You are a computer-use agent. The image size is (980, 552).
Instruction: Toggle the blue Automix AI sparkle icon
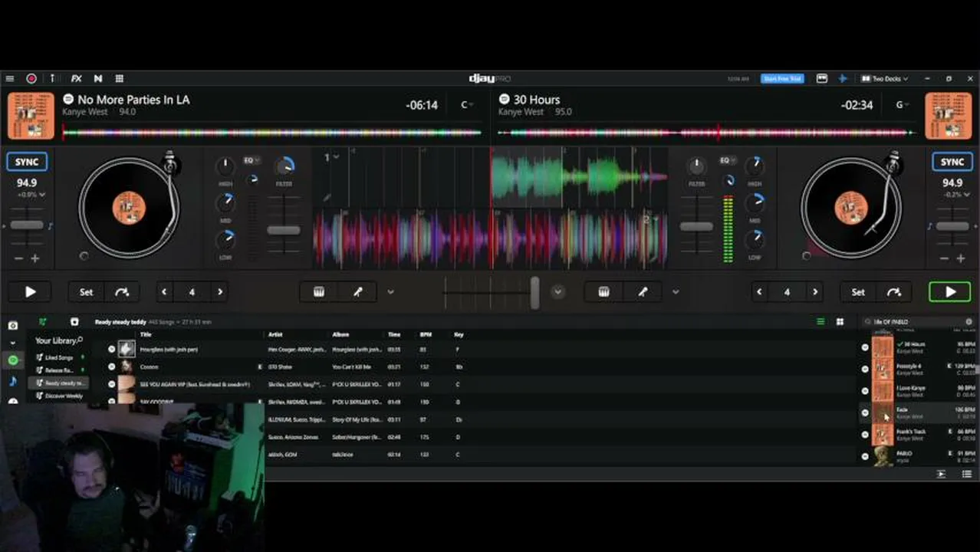point(842,78)
